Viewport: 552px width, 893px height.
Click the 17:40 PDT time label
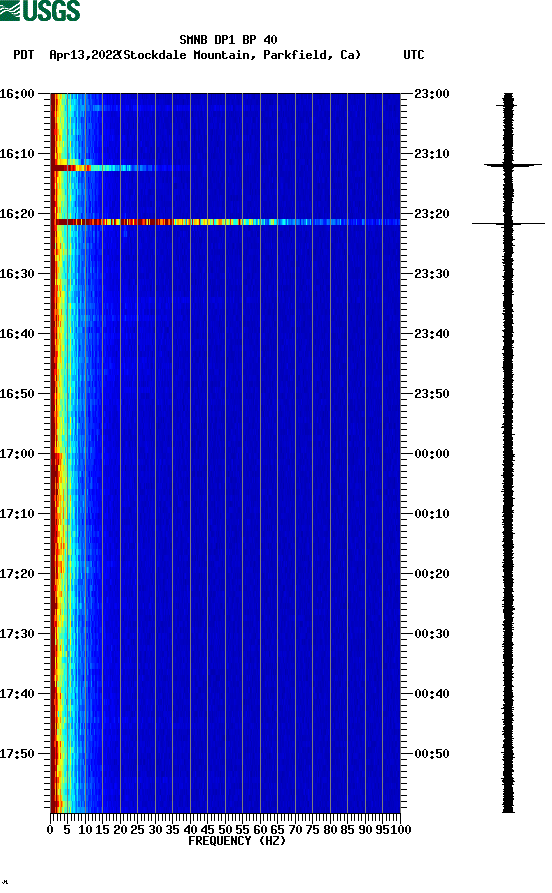coord(17,694)
